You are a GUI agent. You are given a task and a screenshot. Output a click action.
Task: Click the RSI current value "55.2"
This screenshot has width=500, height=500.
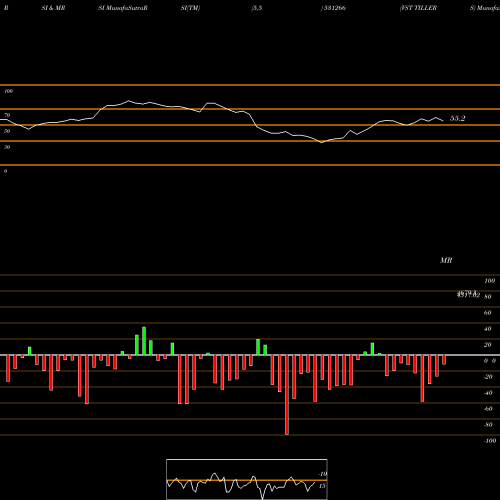point(457,118)
